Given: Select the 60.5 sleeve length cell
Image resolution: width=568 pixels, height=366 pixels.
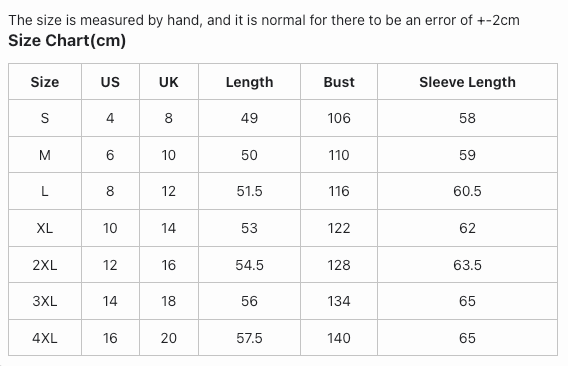Looking at the screenshot, I should (x=467, y=191).
